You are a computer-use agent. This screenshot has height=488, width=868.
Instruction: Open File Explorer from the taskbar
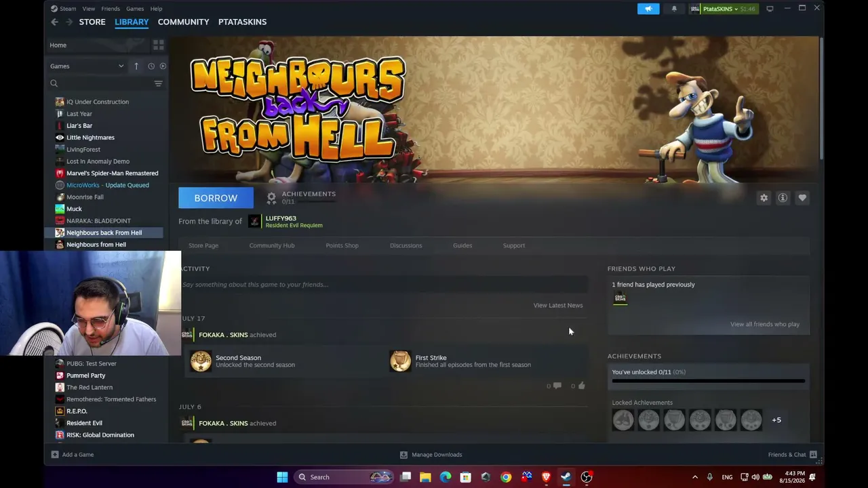coord(425,477)
